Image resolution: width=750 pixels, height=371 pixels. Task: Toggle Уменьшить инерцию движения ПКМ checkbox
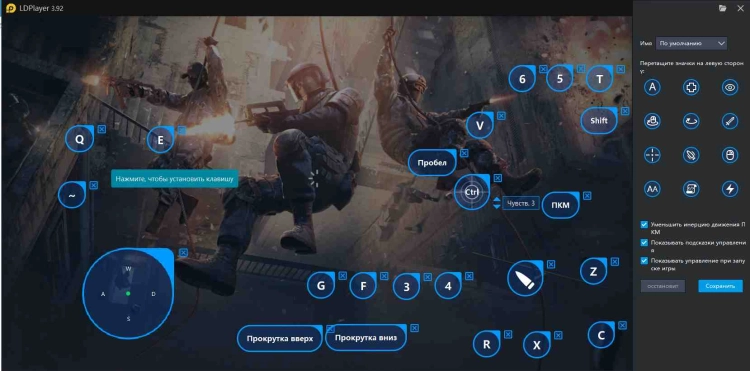click(x=644, y=224)
